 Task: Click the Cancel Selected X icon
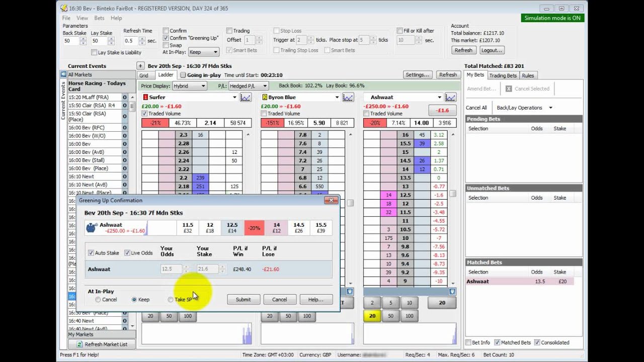(x=509, y=88)
